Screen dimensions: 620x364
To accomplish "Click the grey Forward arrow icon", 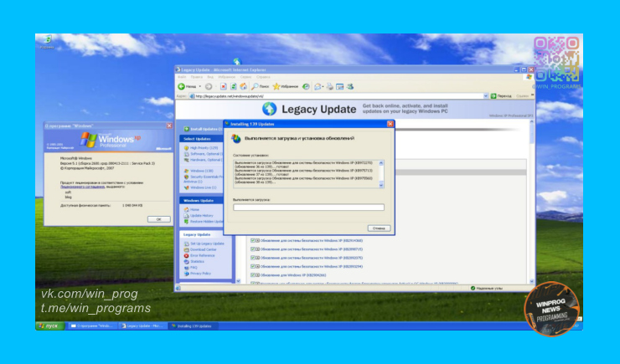I will 209,86.
